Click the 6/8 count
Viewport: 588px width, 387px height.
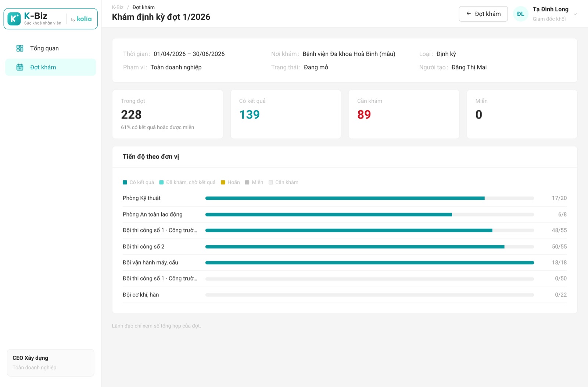point(562,214)
